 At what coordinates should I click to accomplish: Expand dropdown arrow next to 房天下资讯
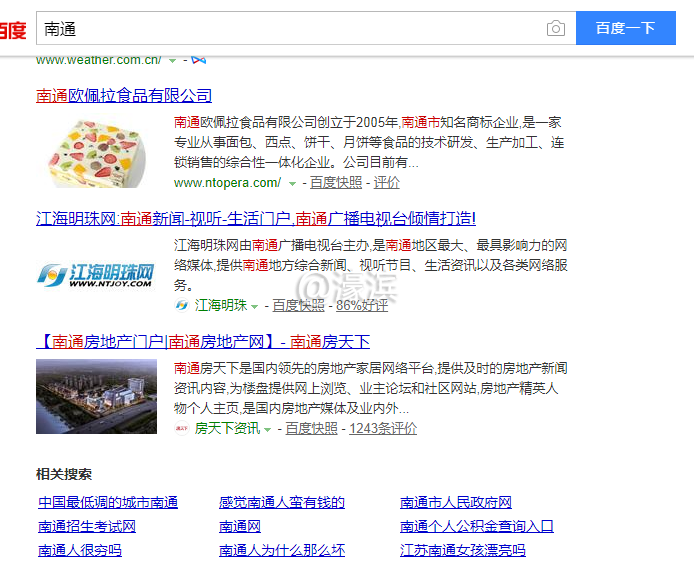tap(267, 429)
